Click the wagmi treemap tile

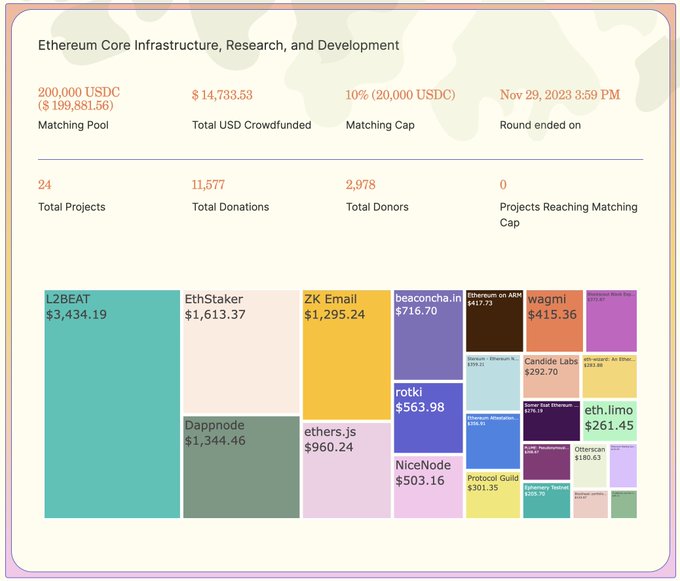pyautogui.click(x=554, y=321)
